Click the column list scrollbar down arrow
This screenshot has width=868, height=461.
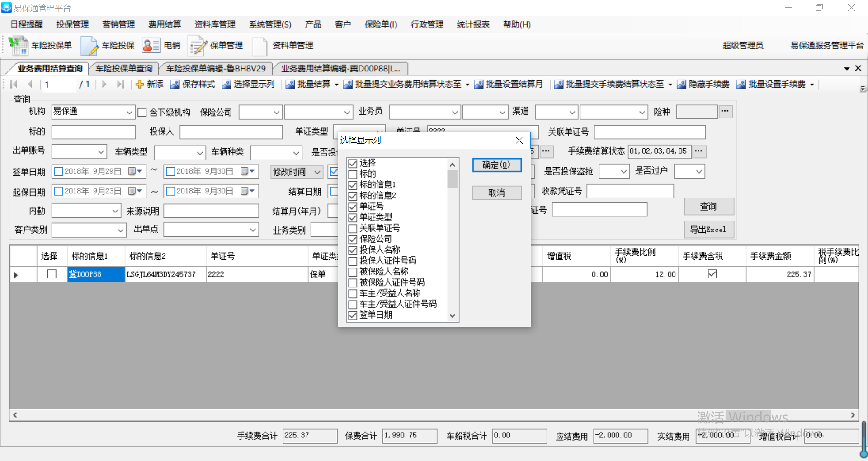(452, 316)
